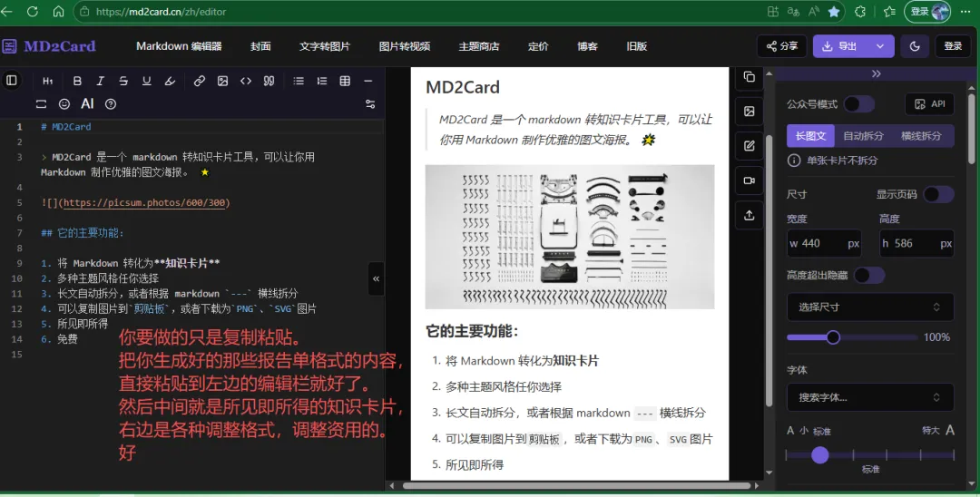
Task: Toggle 公众号模式 switch
Action: pyautogui.click(x=858, y=104)
